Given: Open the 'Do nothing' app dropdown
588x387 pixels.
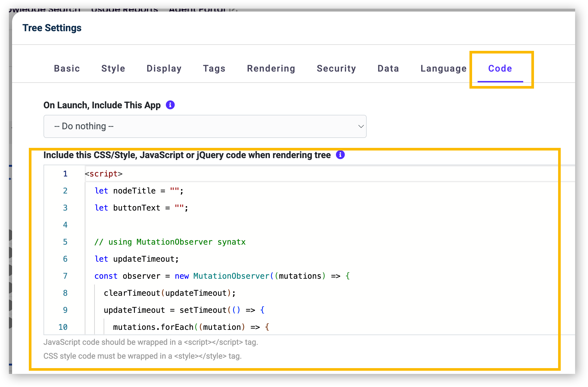Looking at the screenshot, I should 205,126.
